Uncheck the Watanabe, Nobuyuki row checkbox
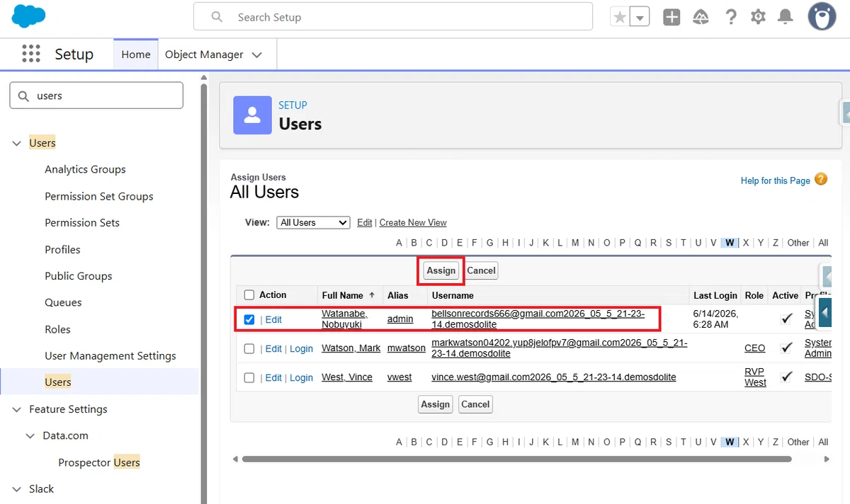Image resolution: width=850 pixels, height=504 pixels. pos(249,319)
